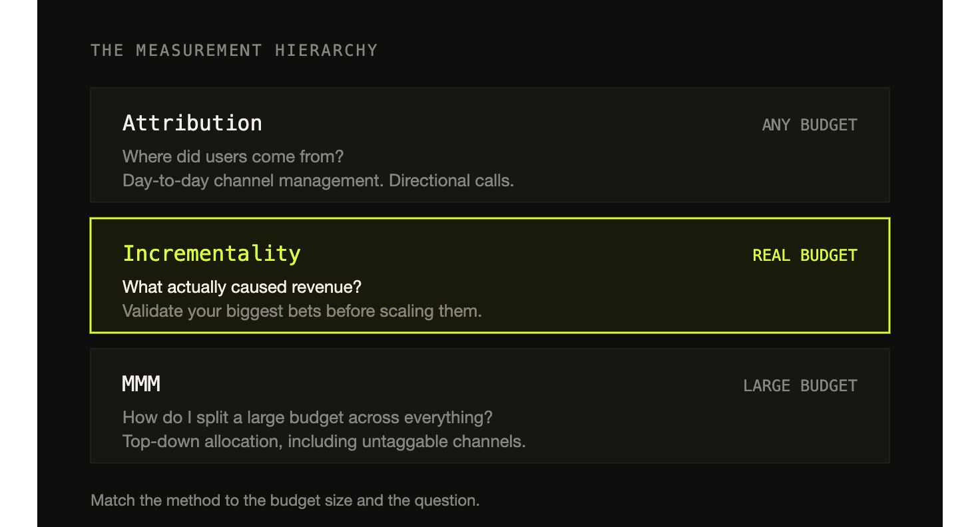This screenshot has height=527, width=980.
Task: Click 'How do I split a large budget' question
Action: pyautogui.click(x=308, y=418)
